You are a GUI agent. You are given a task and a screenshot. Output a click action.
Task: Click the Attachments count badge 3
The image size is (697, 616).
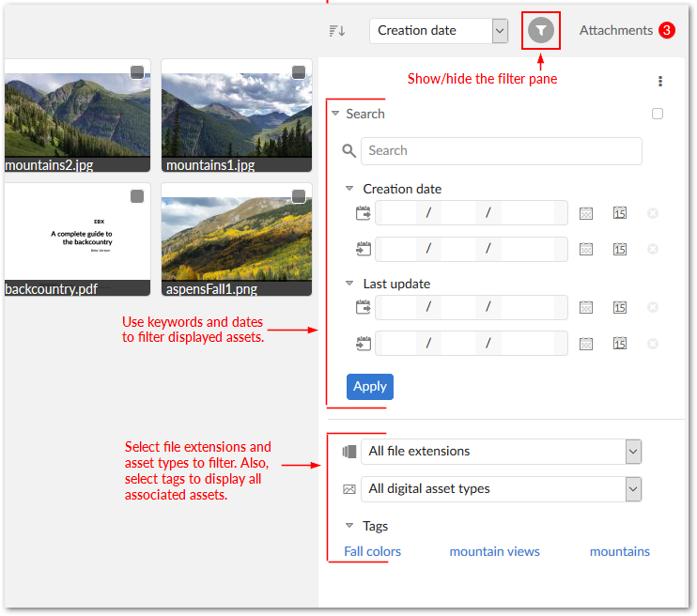667,30
